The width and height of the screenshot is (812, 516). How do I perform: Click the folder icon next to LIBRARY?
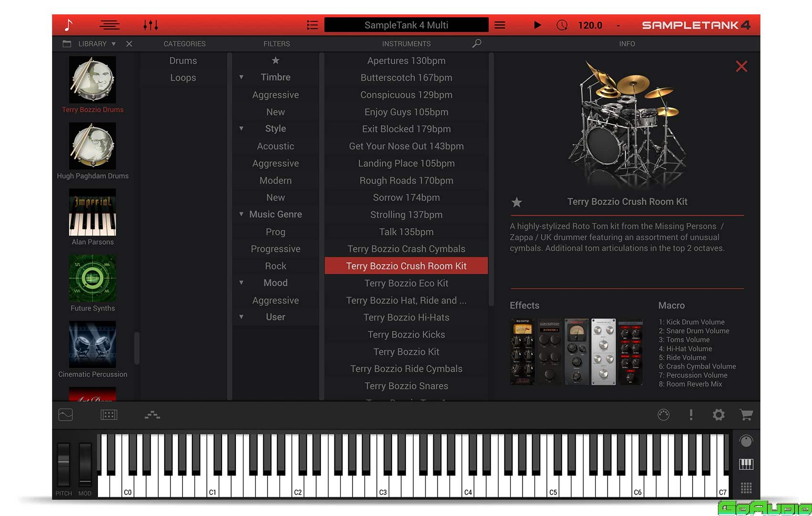click(x=67, y=43)
